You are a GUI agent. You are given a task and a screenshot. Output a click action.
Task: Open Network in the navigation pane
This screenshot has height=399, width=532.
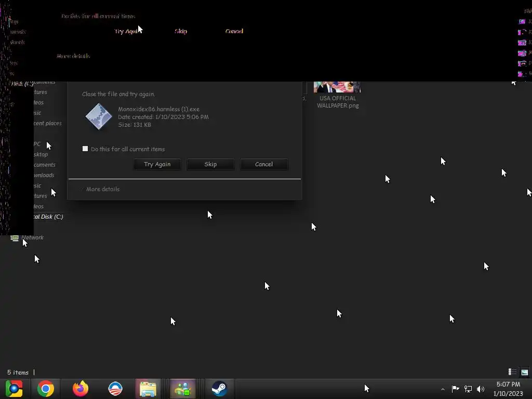[33, 237]
